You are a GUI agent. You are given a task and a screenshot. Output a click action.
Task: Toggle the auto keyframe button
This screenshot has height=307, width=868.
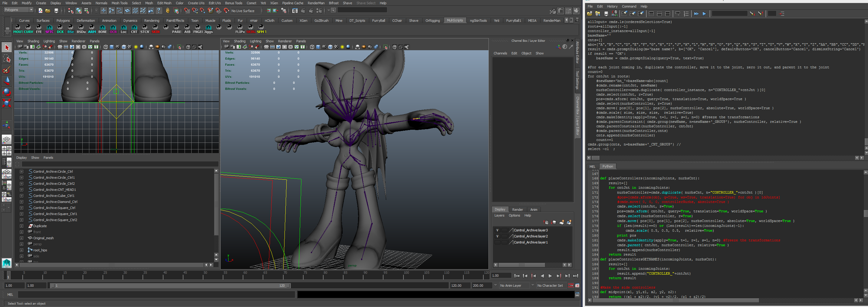pos(570,286)
